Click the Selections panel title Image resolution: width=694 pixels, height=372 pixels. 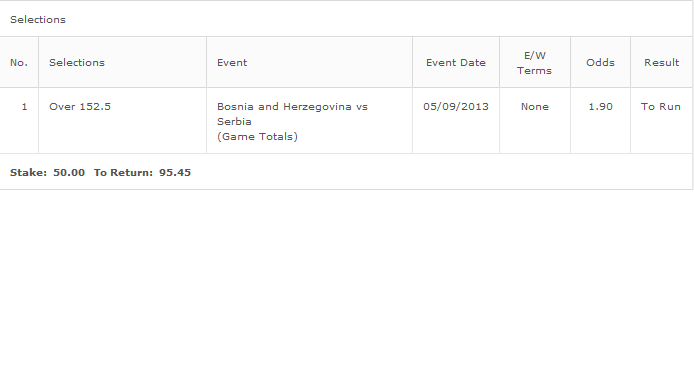38,19
